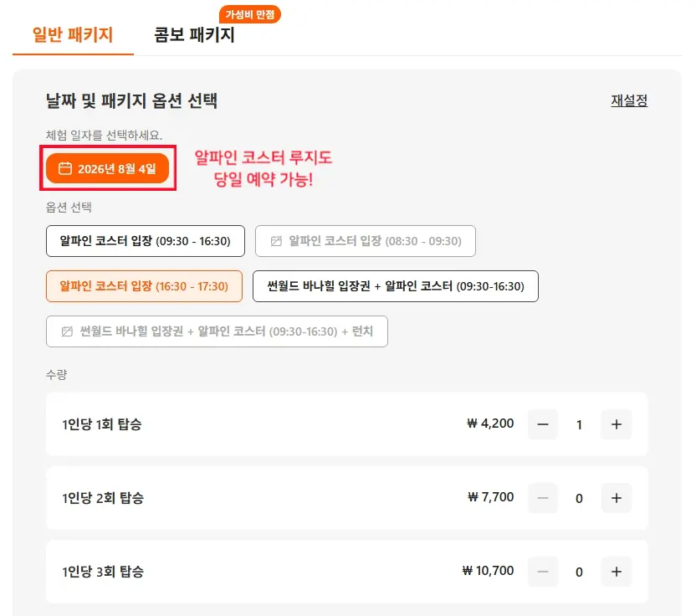Click the 1인당 3회 탑승 row

pos(346,572)
